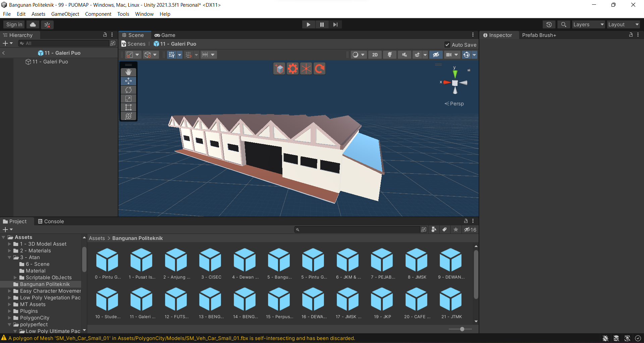The width and height of the screenshot is (644, 343).
Task: Open Undo History in toolbar
Action: click(x=549, y=24)
